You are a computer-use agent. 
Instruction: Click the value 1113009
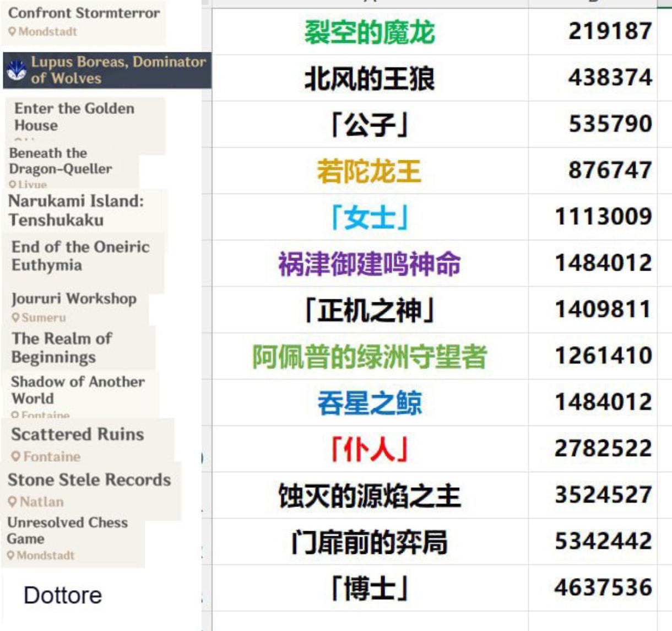pos(603,216)
